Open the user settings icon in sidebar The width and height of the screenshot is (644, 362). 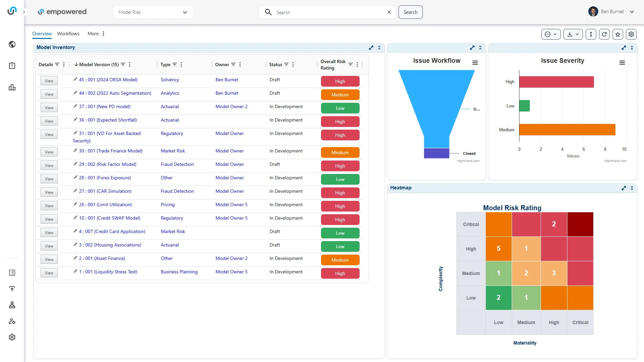point(12,321)
